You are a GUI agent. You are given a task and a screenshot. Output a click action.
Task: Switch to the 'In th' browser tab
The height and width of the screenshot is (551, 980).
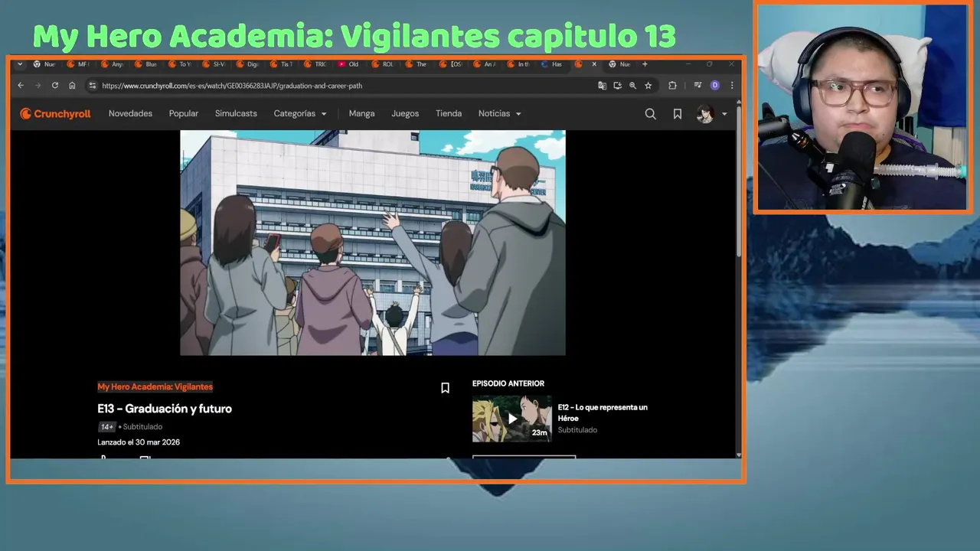(518, 64)
